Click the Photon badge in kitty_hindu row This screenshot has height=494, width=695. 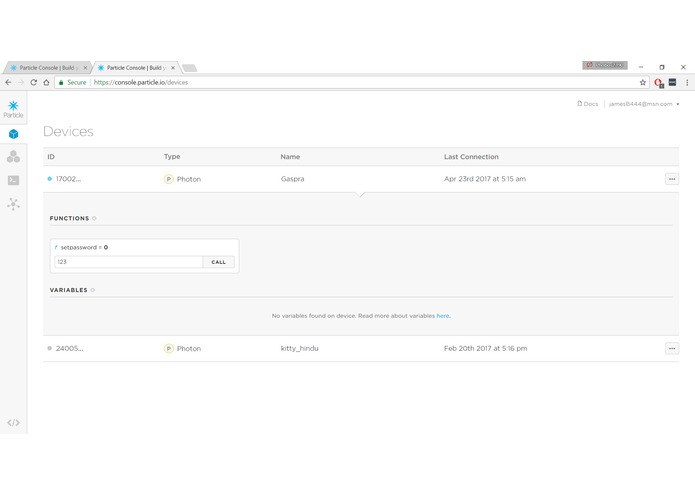[x=168, y=349]
